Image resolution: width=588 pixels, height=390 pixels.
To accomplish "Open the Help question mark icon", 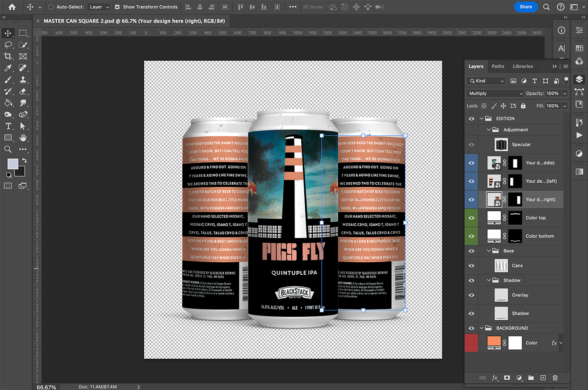I will pyautogui.click(x=561, y=7).
